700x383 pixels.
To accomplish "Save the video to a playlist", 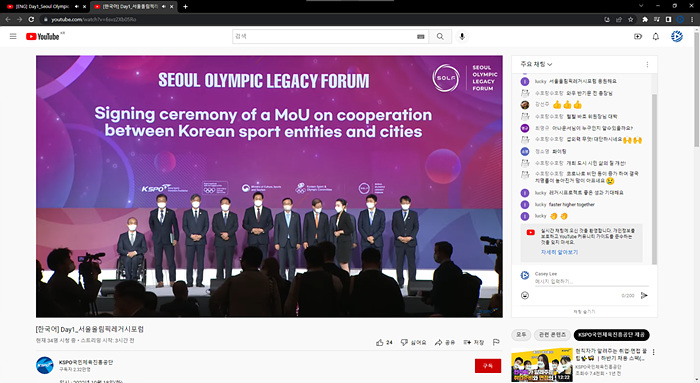I will pos(474,342).
